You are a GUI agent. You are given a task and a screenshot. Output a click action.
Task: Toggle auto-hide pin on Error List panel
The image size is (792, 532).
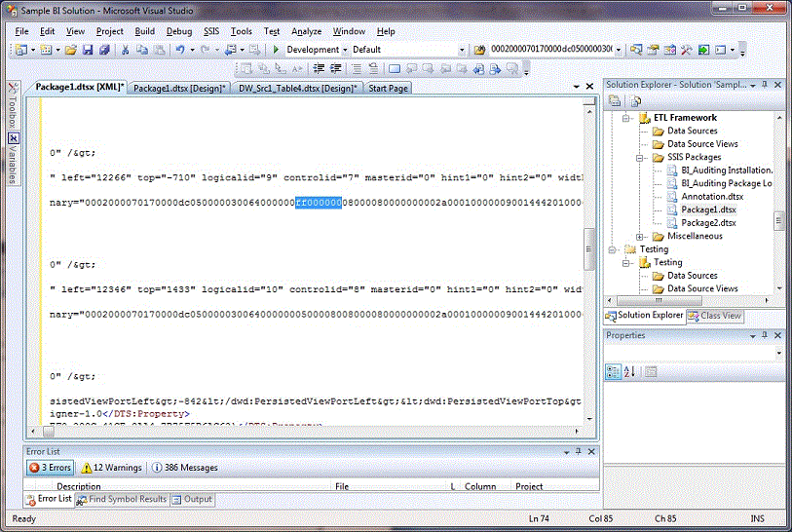click(x=578, y=452)
